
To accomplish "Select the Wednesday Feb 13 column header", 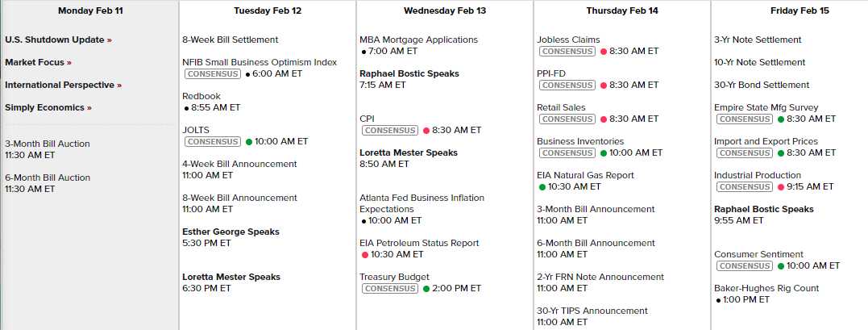I will (x=445, y=11).
